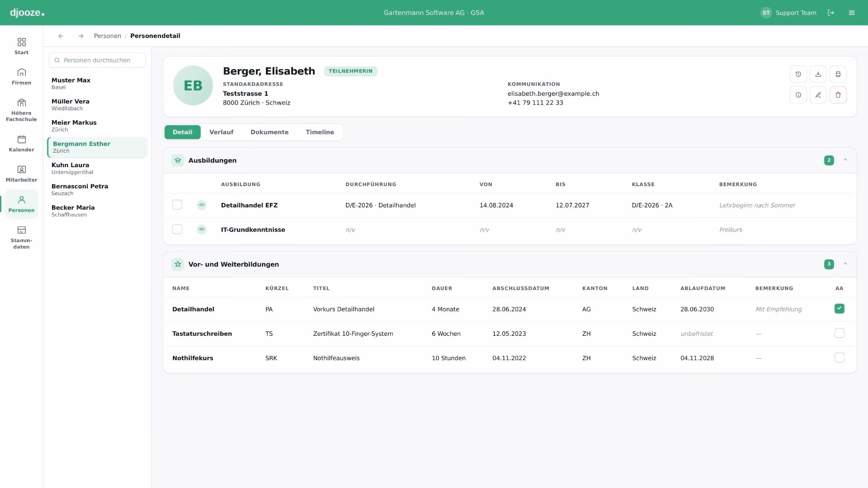Click the elisabeth.berger@example.ch email
This screenshot has height=488, width=868.
click(553, 94)
